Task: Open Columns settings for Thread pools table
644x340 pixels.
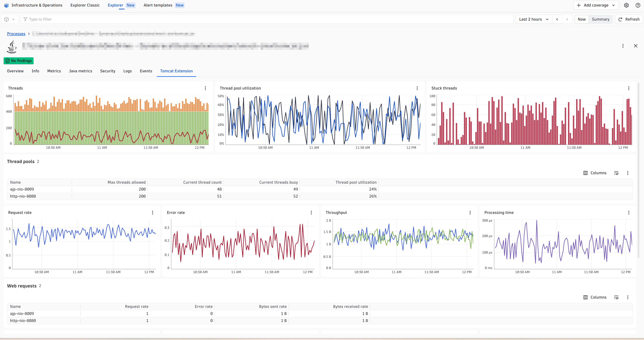Action: [x=595, y=173]
